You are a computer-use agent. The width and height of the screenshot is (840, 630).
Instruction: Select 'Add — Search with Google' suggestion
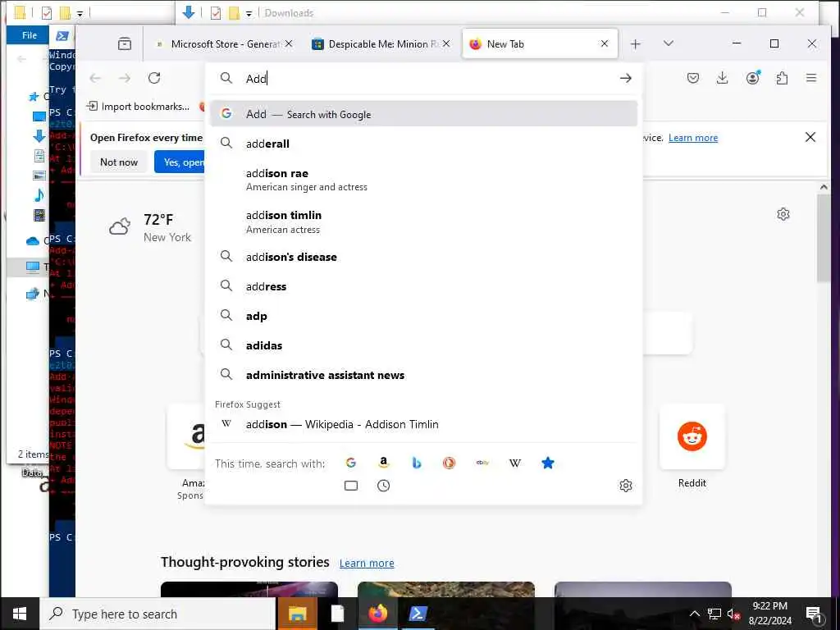424,114
